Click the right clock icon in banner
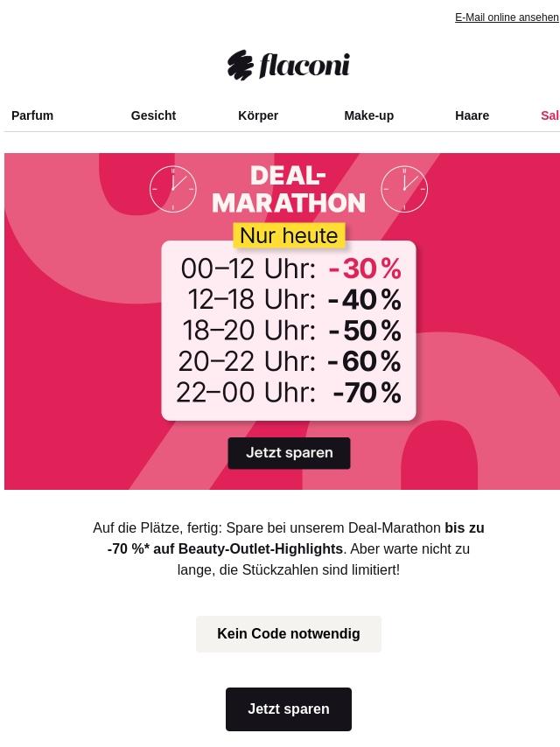 pos(404,189)
